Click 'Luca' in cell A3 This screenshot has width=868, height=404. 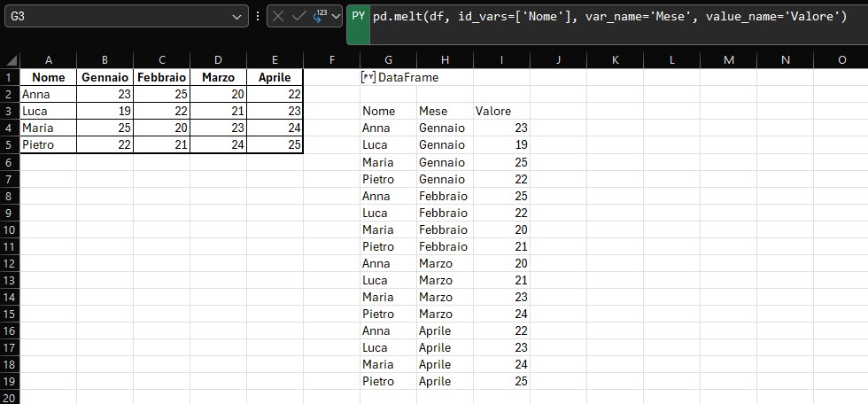35,112
